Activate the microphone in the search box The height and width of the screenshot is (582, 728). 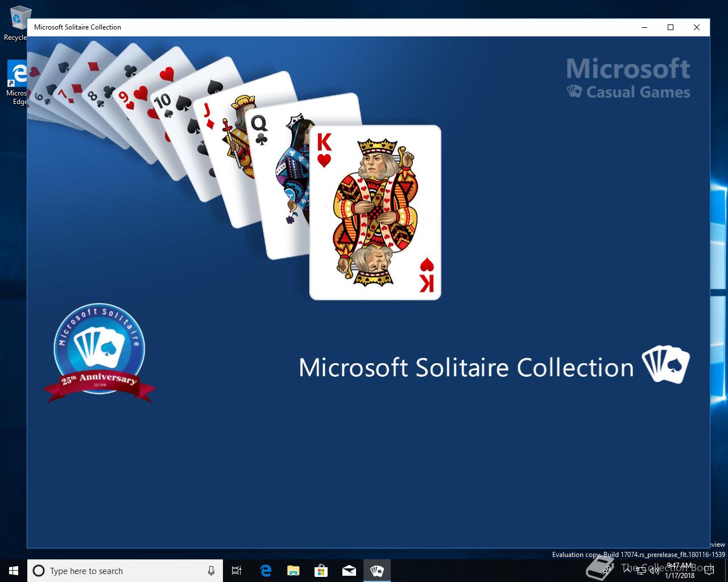211,571
